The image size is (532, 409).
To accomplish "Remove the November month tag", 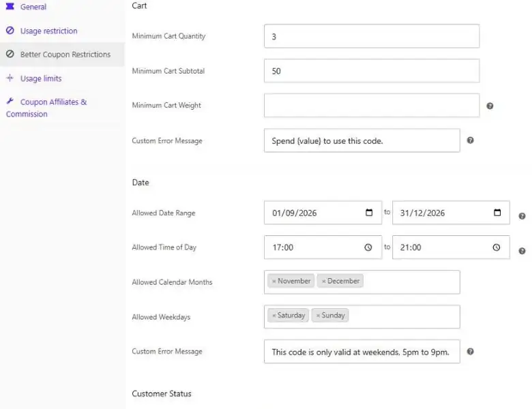I will (x=274, y=281).
